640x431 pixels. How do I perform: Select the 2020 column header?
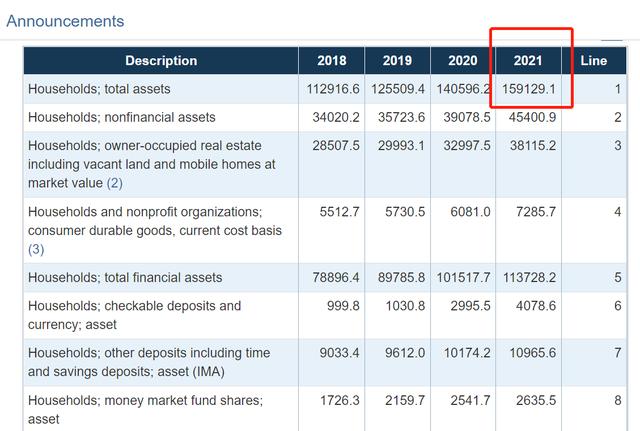463,61
